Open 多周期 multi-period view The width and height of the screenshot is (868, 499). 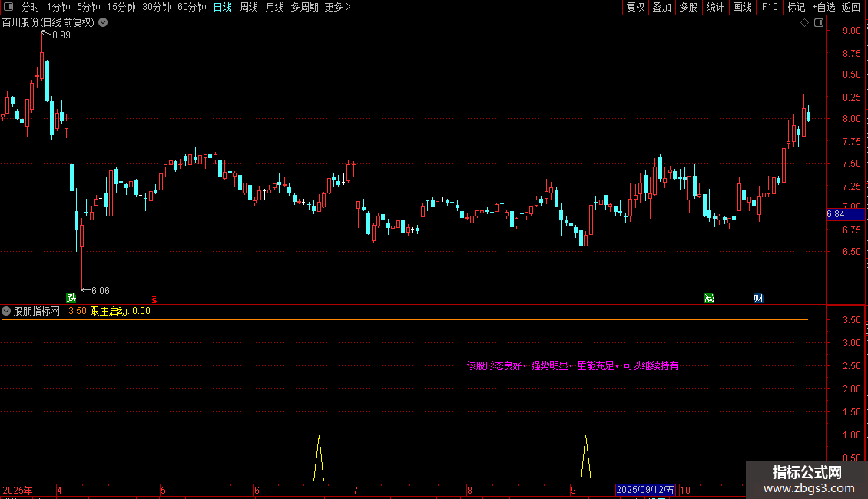pos(304,7)
